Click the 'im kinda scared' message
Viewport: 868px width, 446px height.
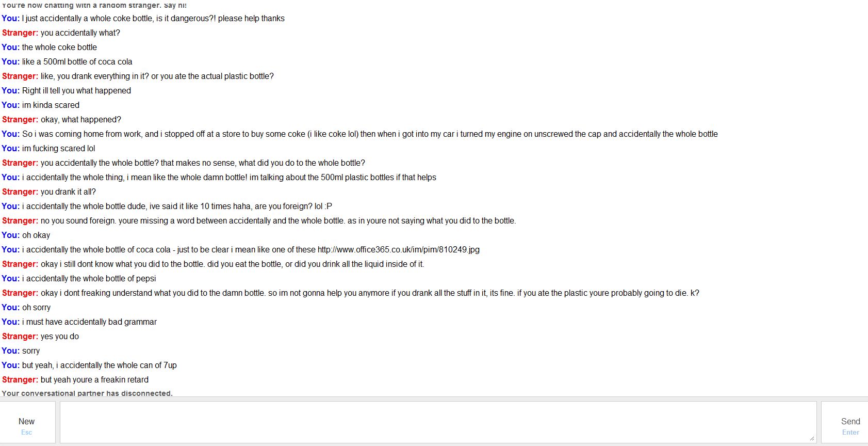pos(51,105)
